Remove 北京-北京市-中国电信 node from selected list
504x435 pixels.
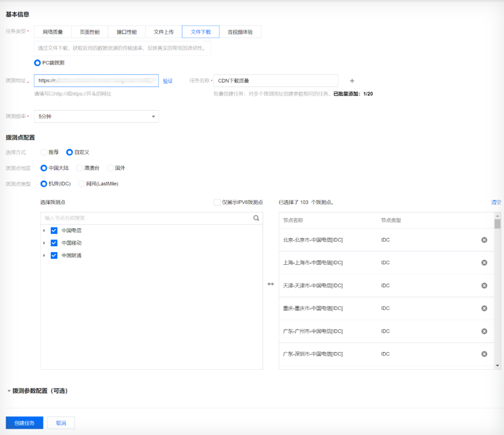pos(484,240)
